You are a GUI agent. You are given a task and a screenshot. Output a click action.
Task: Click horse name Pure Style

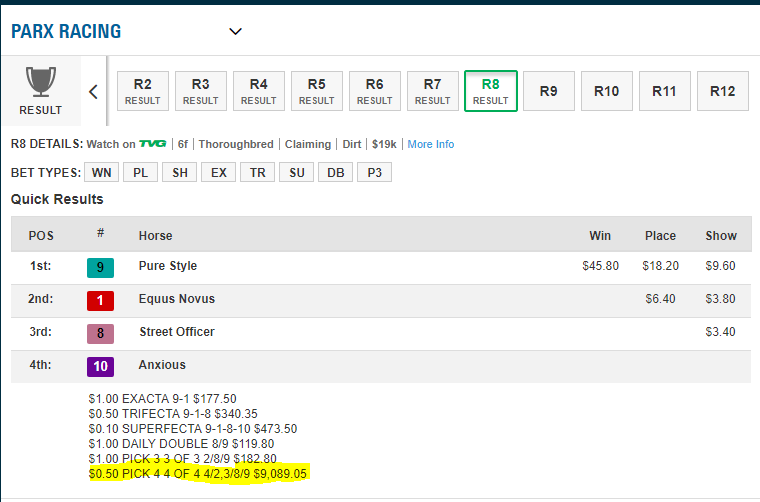click(x=168, y=266)
